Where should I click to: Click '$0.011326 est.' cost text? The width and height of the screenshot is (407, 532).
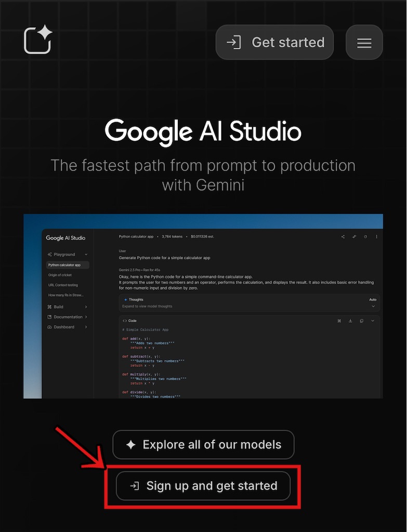pos(202,236)
